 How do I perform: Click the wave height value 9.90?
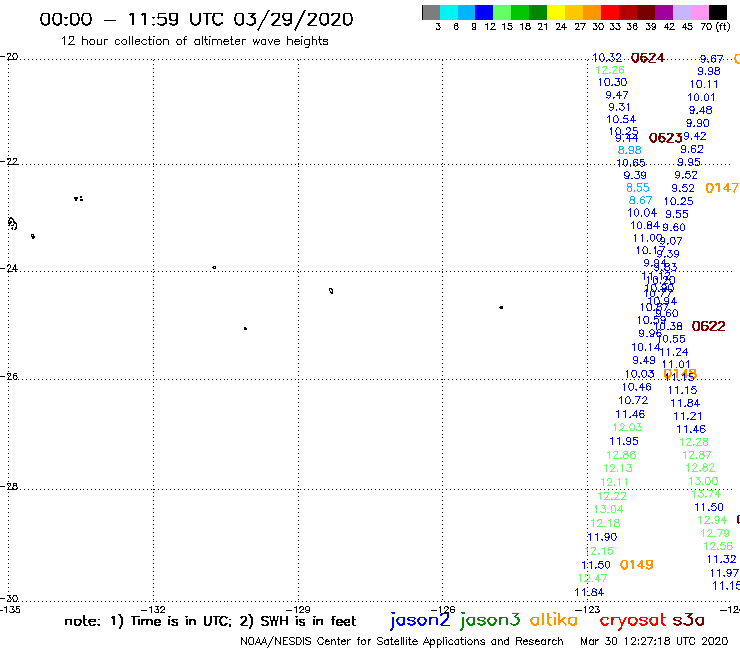tap(698, 123)
